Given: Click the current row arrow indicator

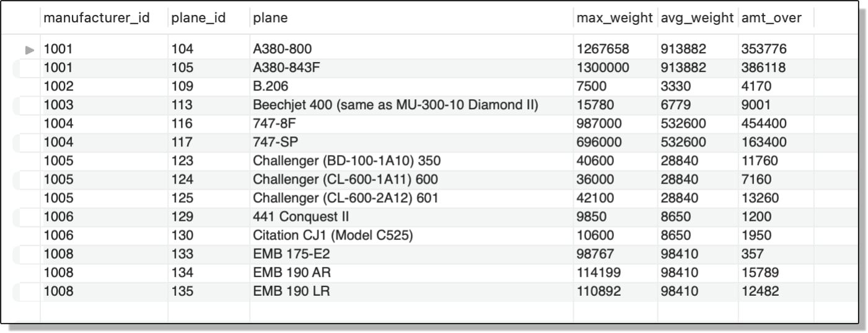Looking at the screenshot, I should [29, 50].
